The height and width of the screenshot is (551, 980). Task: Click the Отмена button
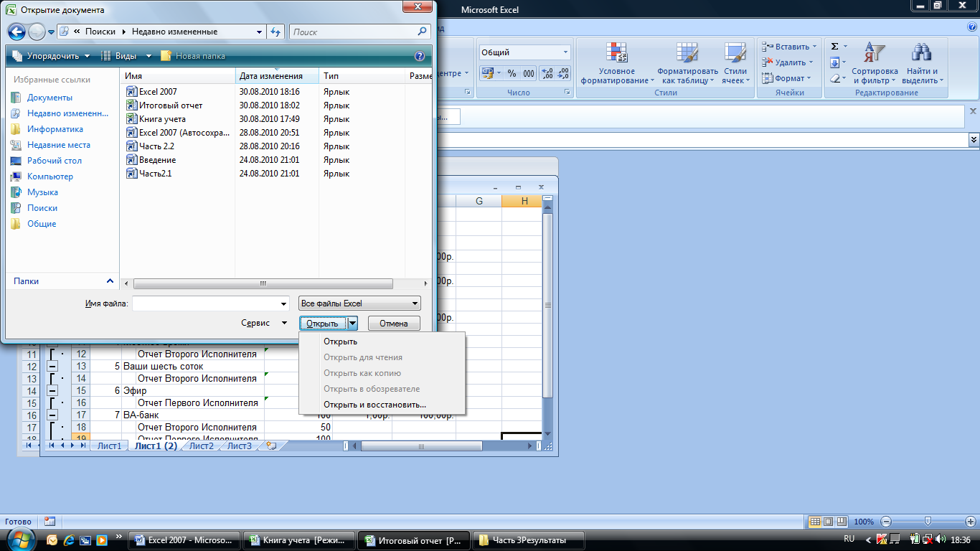tap(394, 324)
